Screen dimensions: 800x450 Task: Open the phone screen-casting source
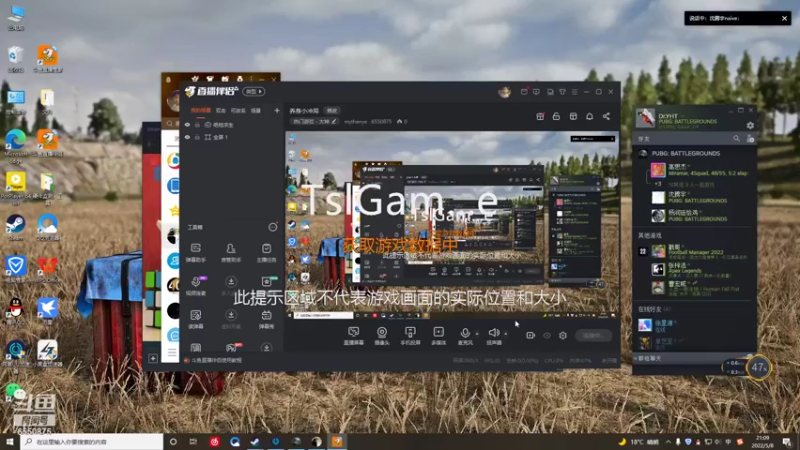[x=410, y=335]
